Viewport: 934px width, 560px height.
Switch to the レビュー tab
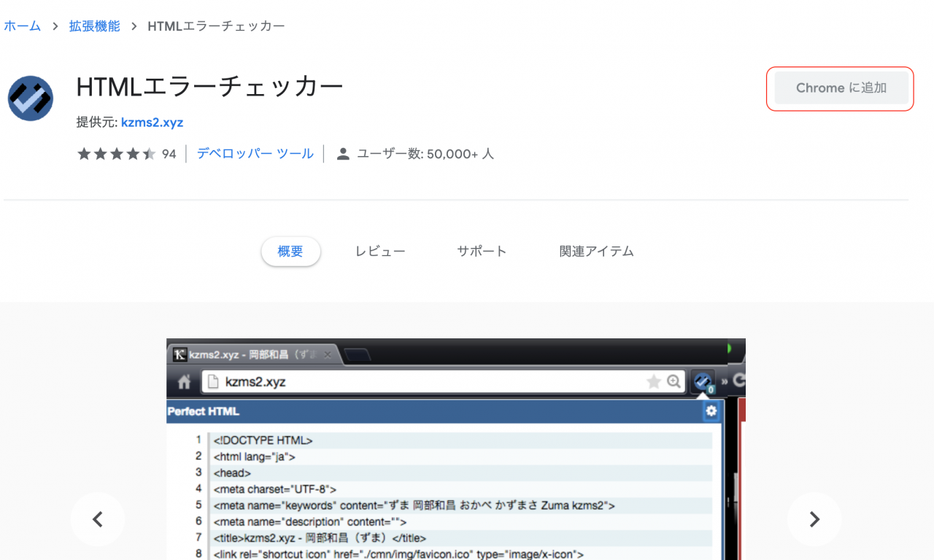(379, 251)
